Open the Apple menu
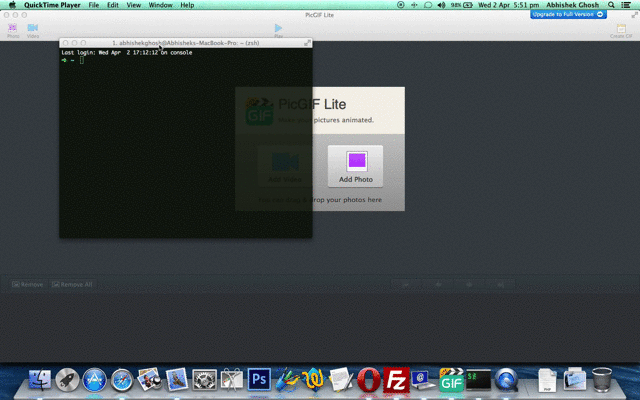Viewport: 640px width, 400px height. (x=12, y=5)
